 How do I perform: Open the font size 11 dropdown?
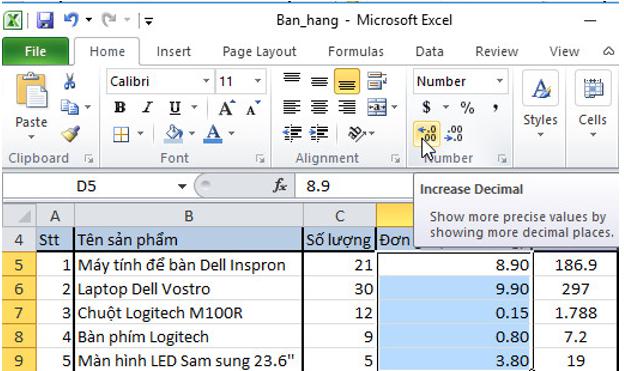click(258, 81)
